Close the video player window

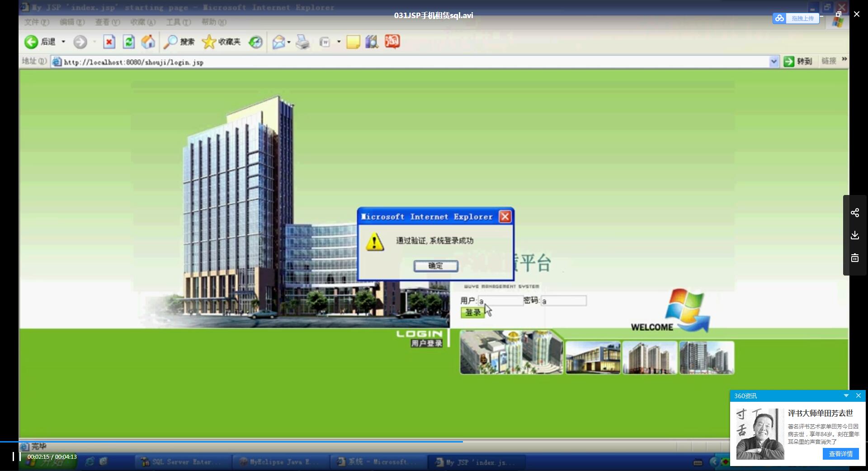(x=856, y=14)
